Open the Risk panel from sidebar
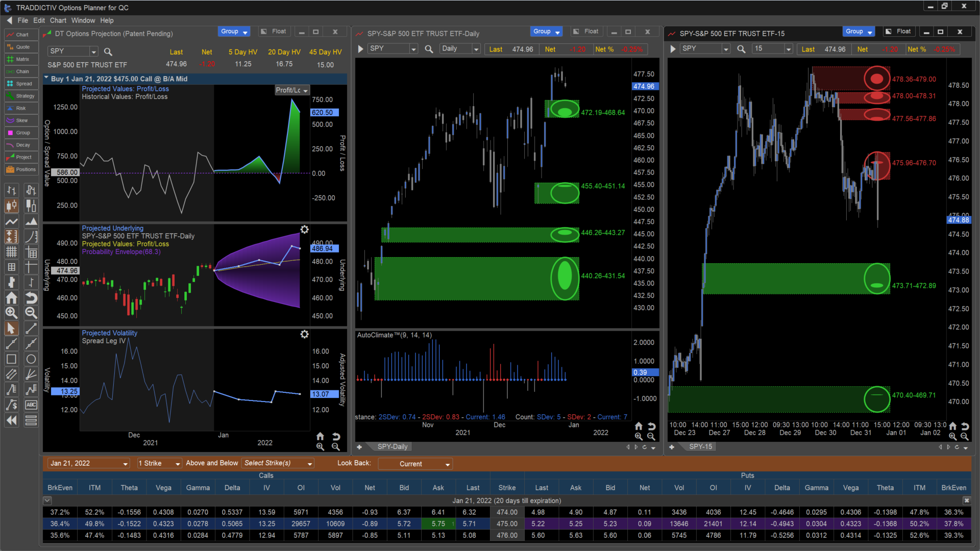Viewport: 980px width, 551px height. click(x=21, y=108)
